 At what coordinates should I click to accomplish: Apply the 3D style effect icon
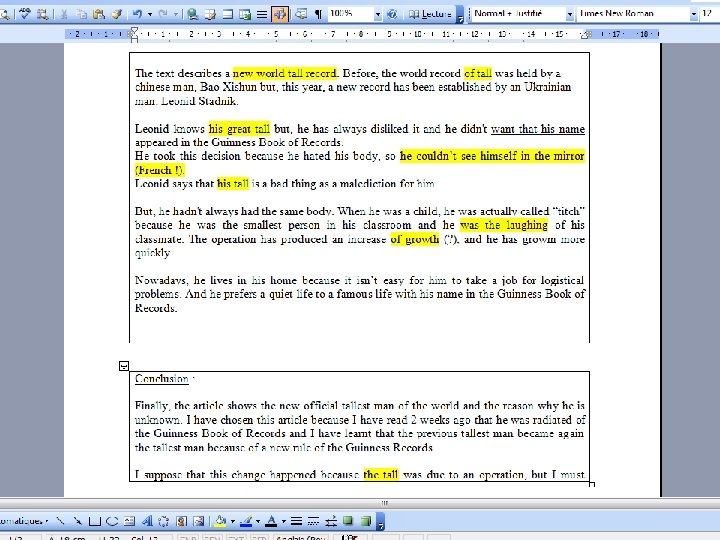tap(366, 521)
